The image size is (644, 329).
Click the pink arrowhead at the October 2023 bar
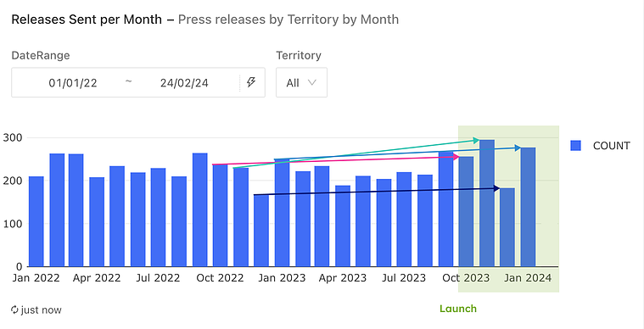click(456, 157)
